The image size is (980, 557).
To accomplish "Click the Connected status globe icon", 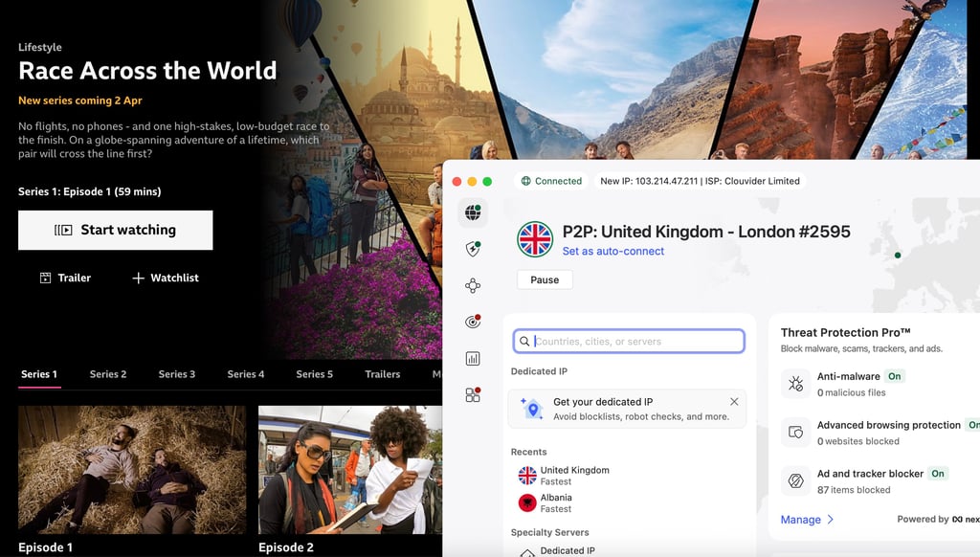I will (526, 181).
